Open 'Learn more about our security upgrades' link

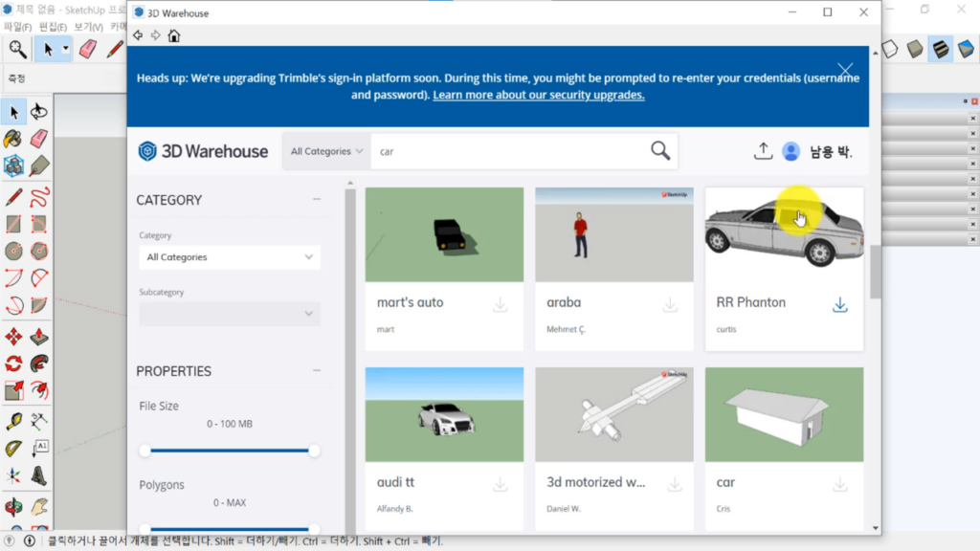click(538, 95)
